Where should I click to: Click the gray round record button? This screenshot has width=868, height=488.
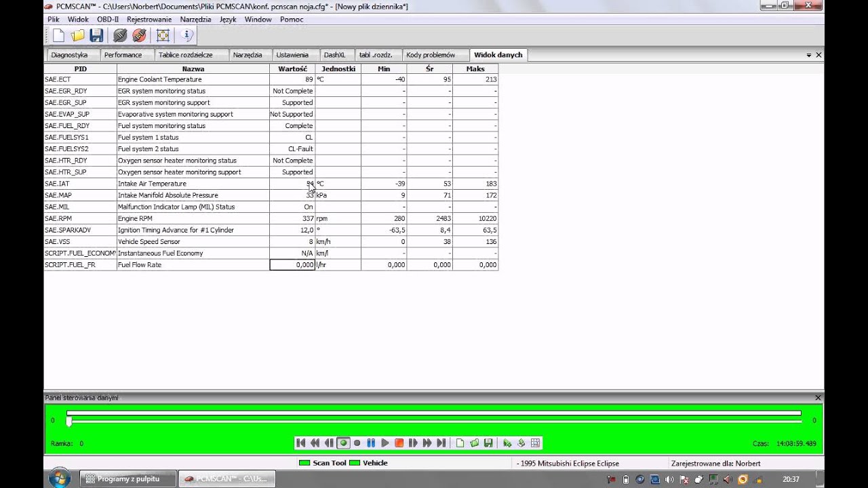[x=357, y=443]
